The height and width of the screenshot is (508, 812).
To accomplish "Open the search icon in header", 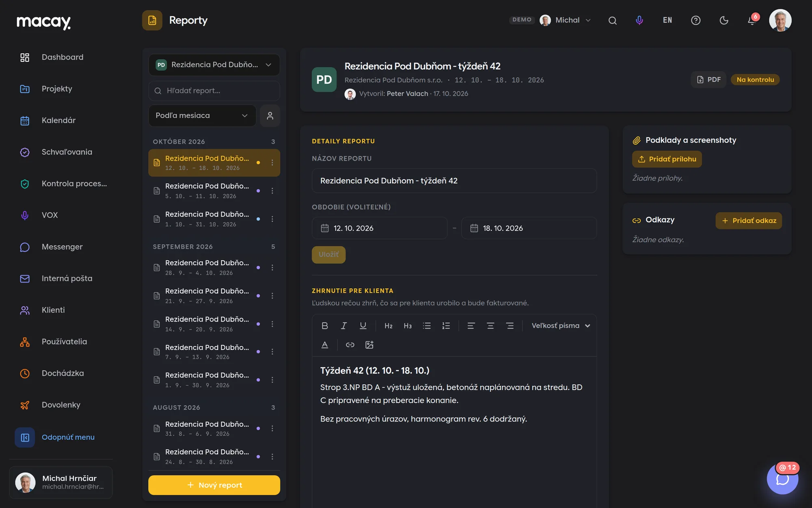I will coord(613,20).
